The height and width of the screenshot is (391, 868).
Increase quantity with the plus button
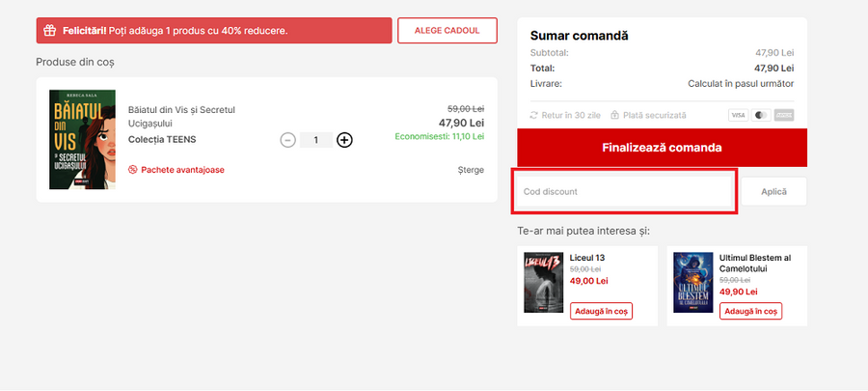point(344,140)
